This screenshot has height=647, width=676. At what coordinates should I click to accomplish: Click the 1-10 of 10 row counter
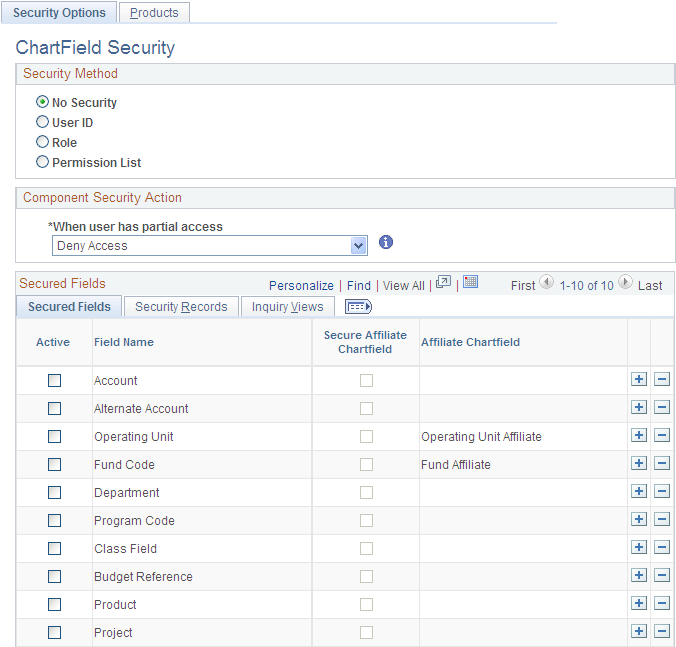(586, 285)
